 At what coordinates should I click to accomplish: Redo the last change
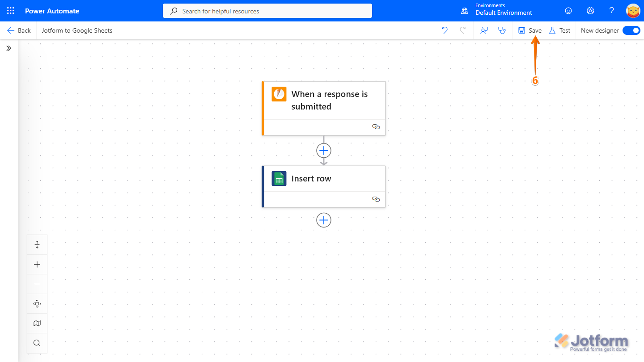463,30
